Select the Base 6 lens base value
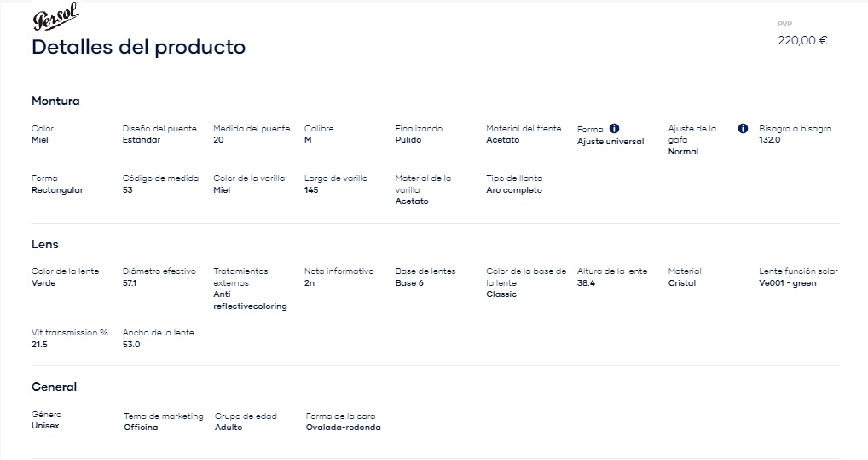 pyautogui.click(x=409, y=283)
